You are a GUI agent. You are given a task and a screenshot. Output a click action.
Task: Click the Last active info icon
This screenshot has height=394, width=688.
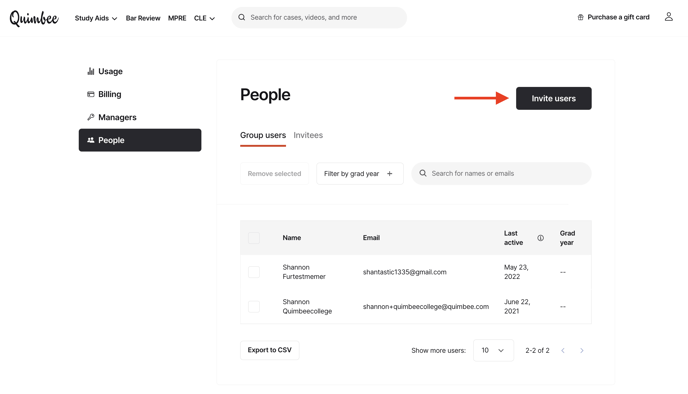point(541,238)
